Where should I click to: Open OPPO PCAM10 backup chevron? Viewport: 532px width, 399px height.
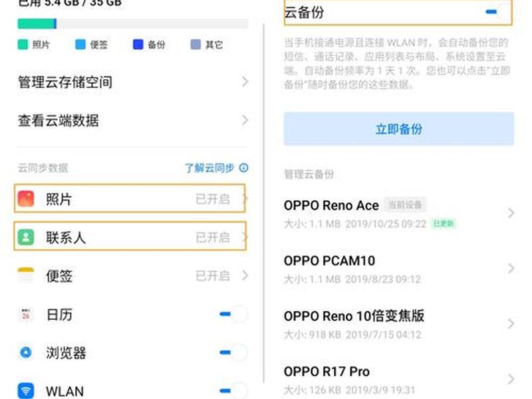pos(511,269)
